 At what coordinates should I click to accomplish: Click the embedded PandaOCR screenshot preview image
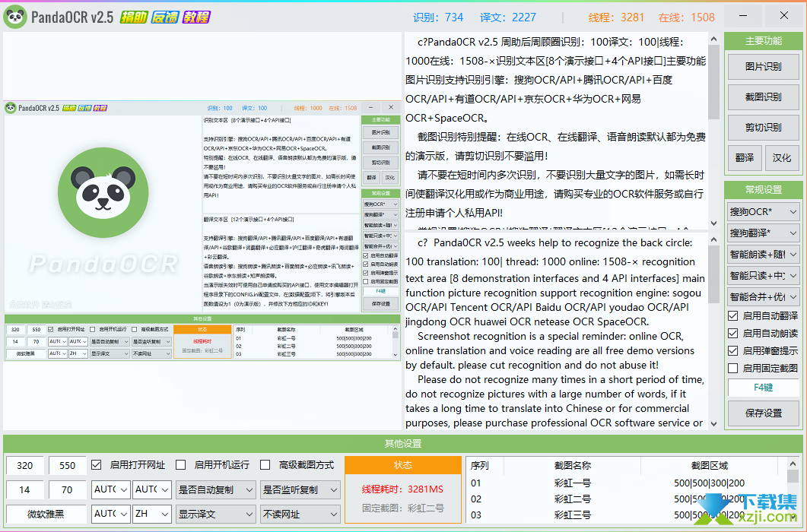point(202,231)
